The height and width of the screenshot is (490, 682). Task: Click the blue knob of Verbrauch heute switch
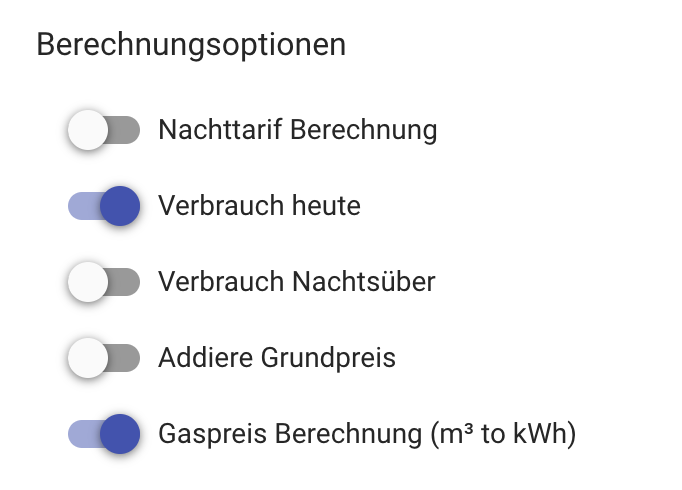(x=120, y=207)
